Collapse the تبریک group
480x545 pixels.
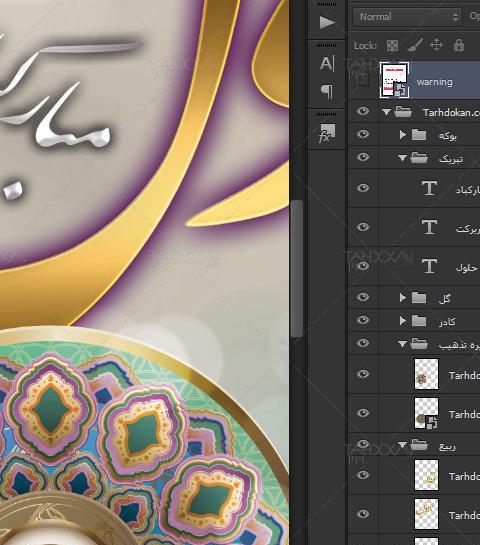[x=402, y=158]
